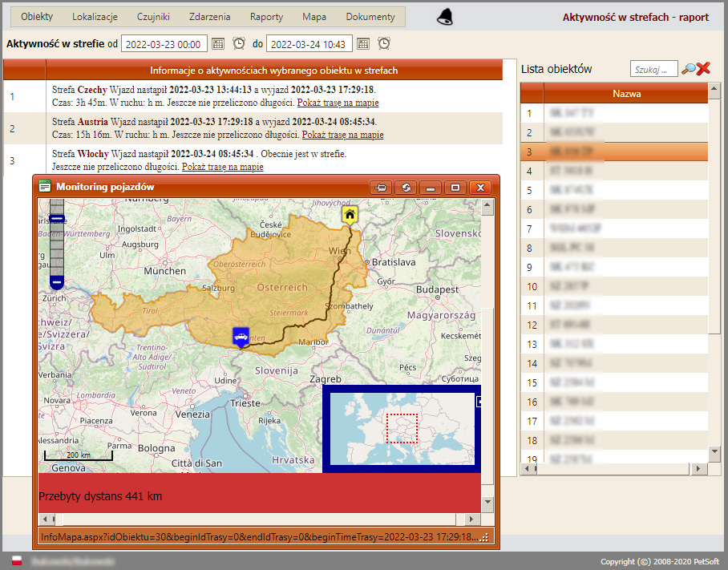Clear the object search with the red X
This screenshot has width=728, height=570.
coord(703,69)
